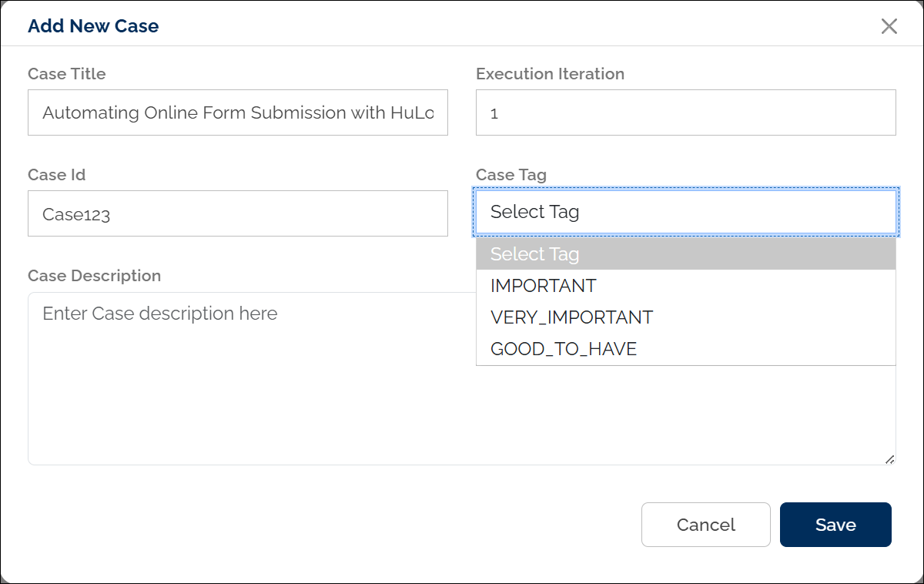Open the Case Tag selector
This screenshot has height=584, width=924.
[685, 211]
